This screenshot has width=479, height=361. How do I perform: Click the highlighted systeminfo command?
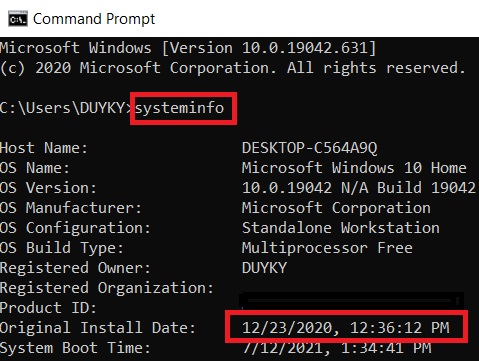(x=180, y=108)
